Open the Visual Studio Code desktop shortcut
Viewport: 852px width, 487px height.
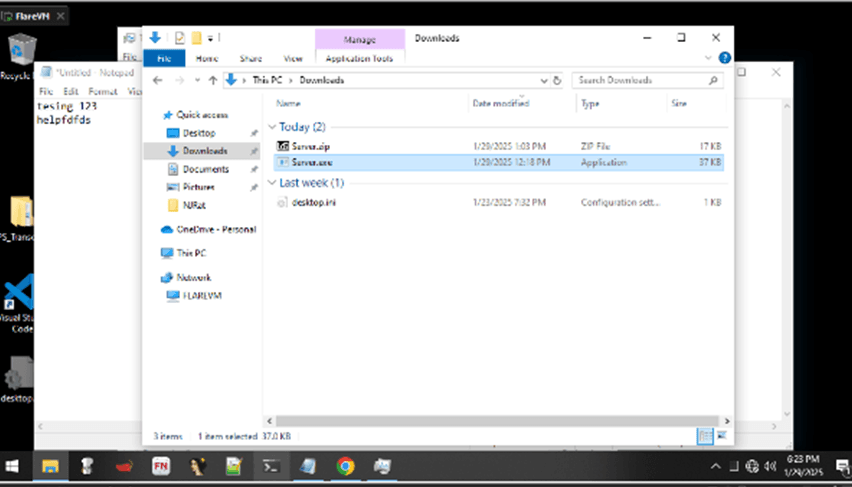coord(18,297)
